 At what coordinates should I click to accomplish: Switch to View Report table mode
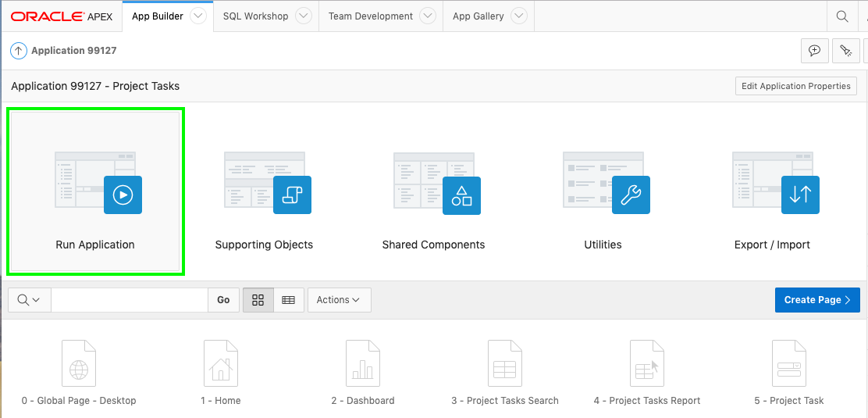[x=288, y=300]
